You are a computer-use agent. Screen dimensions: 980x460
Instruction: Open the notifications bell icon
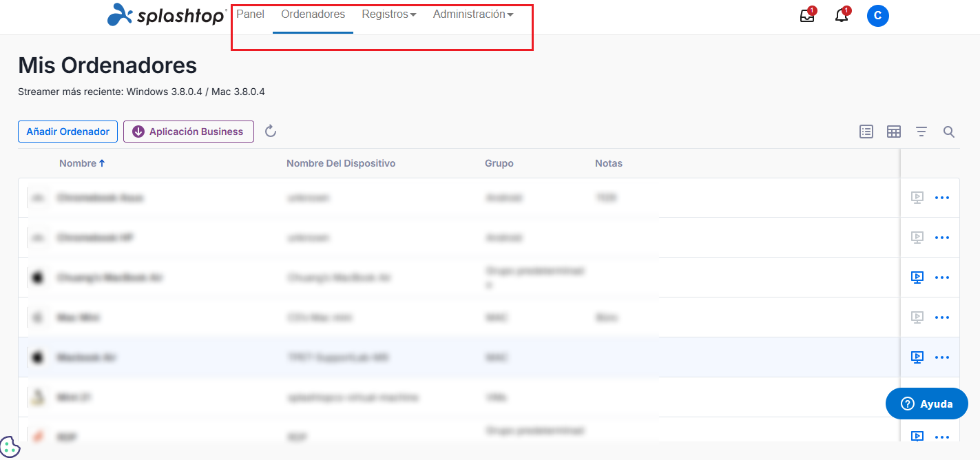[x=842, y=16]
